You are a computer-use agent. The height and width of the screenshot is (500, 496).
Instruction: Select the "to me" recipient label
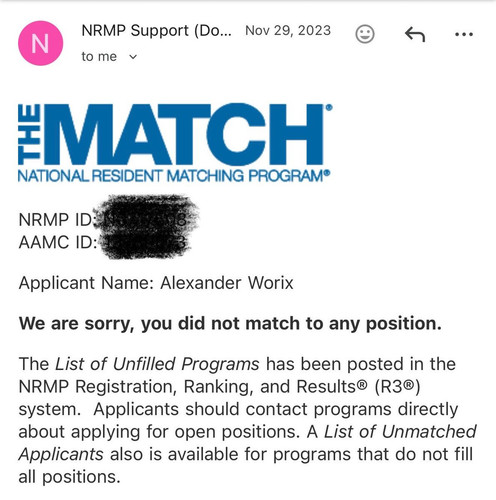pos(99,57)
